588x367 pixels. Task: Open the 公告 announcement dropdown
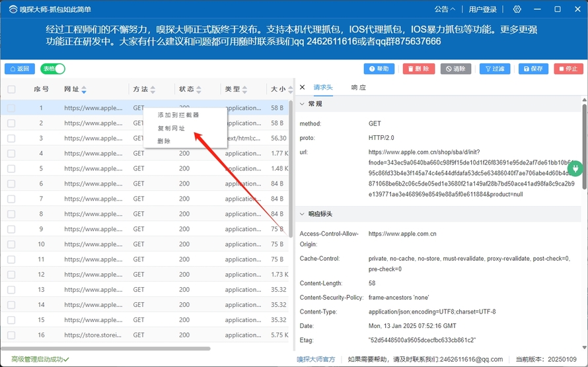445,9
